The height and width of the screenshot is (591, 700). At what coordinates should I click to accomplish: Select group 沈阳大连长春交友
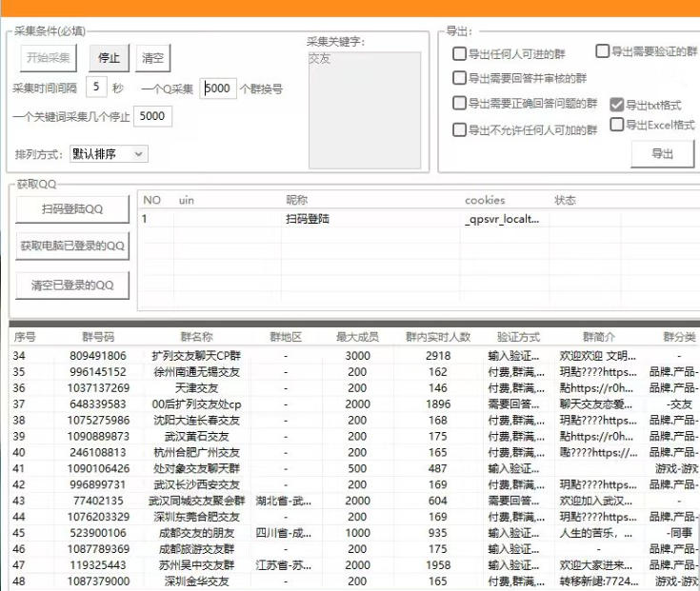pyautogui.click(x=196, y=420)
